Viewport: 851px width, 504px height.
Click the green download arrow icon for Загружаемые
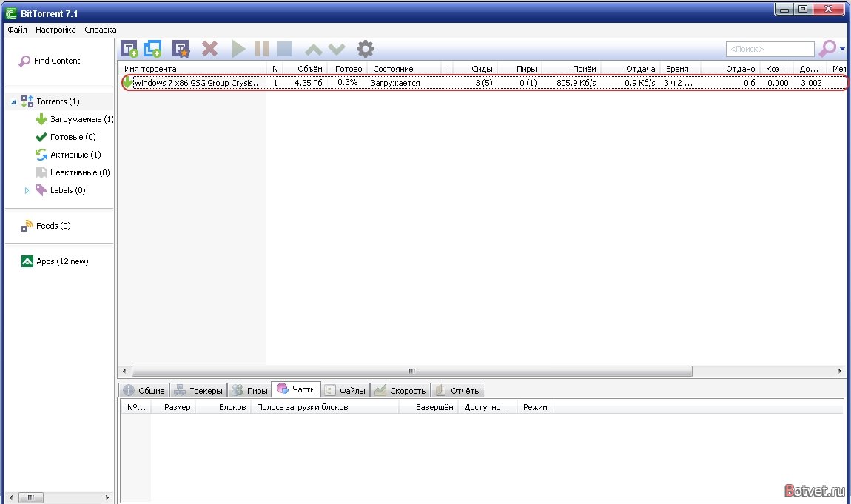click(x=41, y=119)
